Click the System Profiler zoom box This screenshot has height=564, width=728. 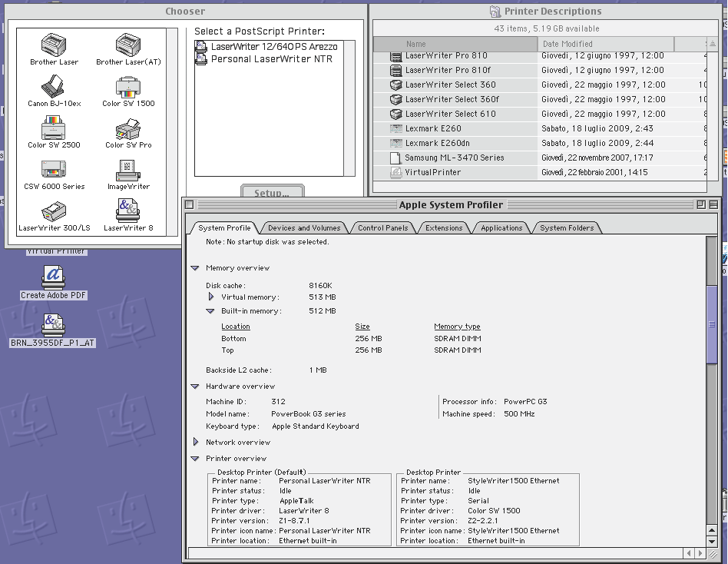pos(701,204)
